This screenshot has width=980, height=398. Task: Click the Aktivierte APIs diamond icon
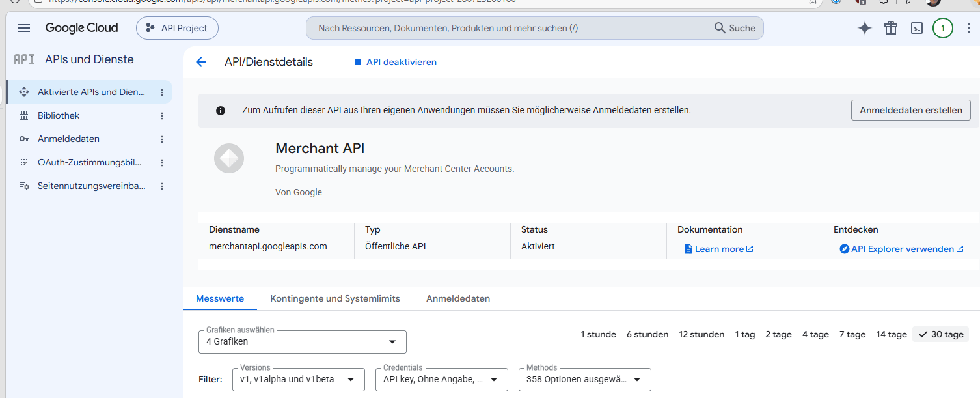click(x=24, y=92)
